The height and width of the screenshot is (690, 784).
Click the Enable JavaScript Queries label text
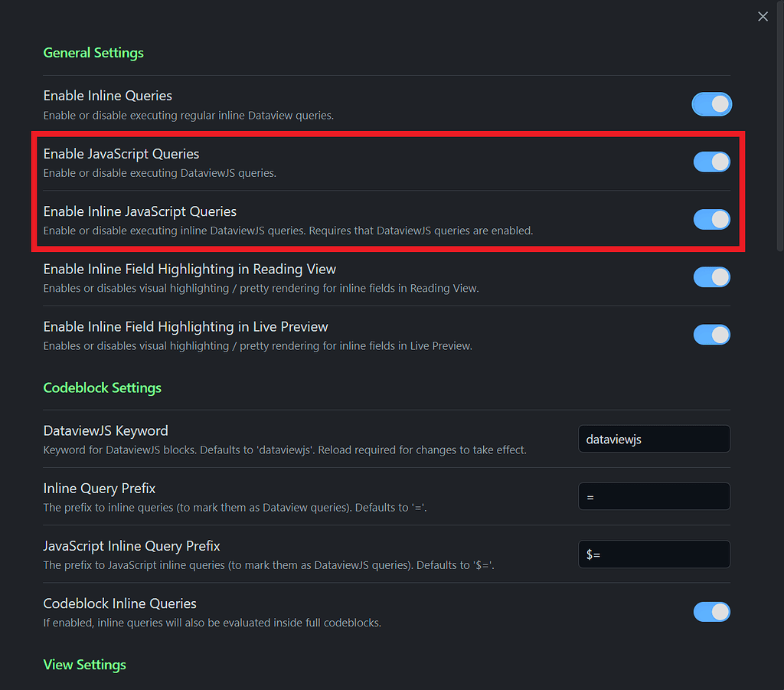[x=121, y=154]
